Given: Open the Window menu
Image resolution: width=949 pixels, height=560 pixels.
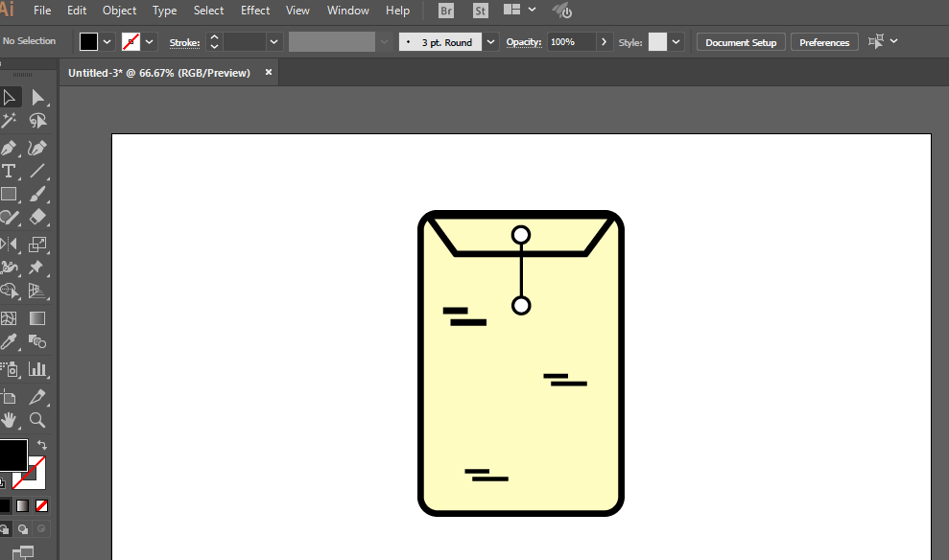Looking at the screenshot, I should (x=348, y=11).
